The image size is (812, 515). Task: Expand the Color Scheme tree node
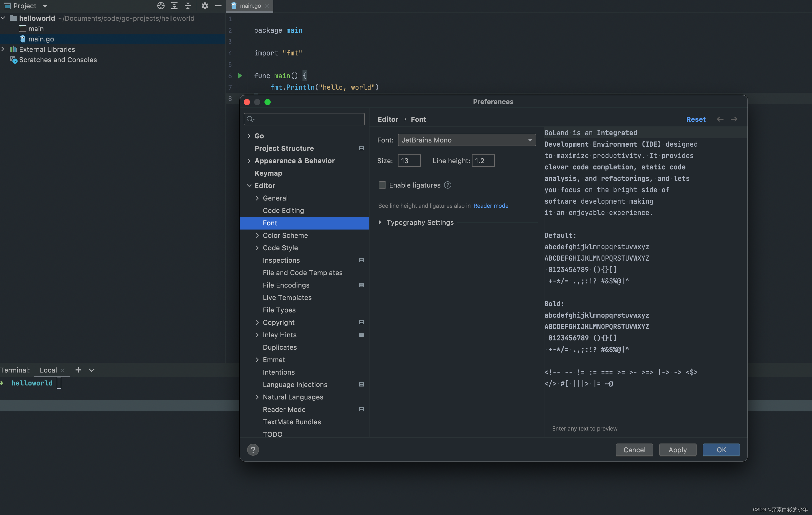(257, 235)
